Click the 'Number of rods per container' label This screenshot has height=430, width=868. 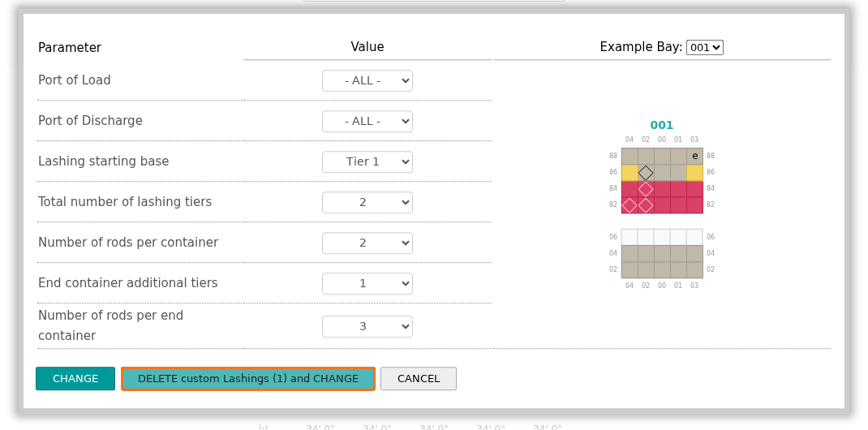pyautogui.click(x=128, y=243)
